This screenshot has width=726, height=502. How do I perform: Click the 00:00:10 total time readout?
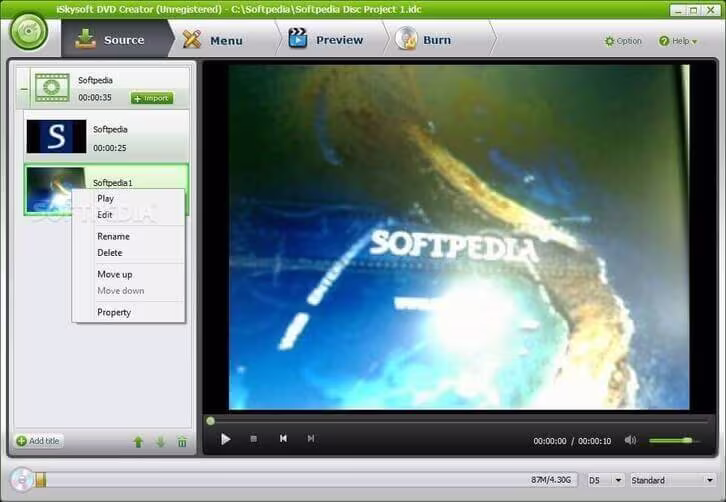click(x=595, y=441)
